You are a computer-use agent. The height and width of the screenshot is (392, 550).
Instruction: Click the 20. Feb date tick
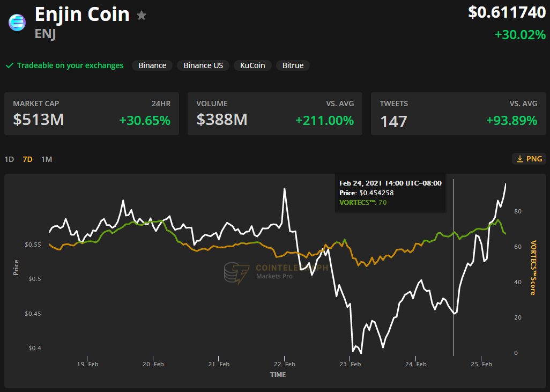click(x=153, y=364)
